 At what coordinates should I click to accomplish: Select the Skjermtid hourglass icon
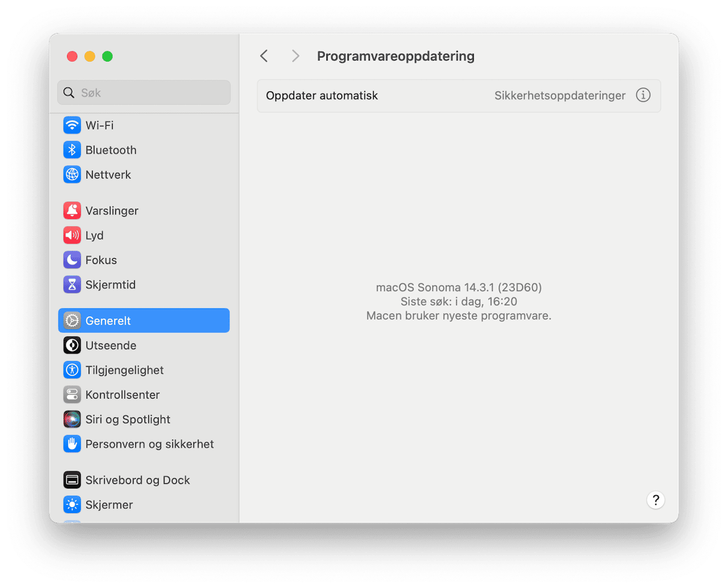click(72, 284)
